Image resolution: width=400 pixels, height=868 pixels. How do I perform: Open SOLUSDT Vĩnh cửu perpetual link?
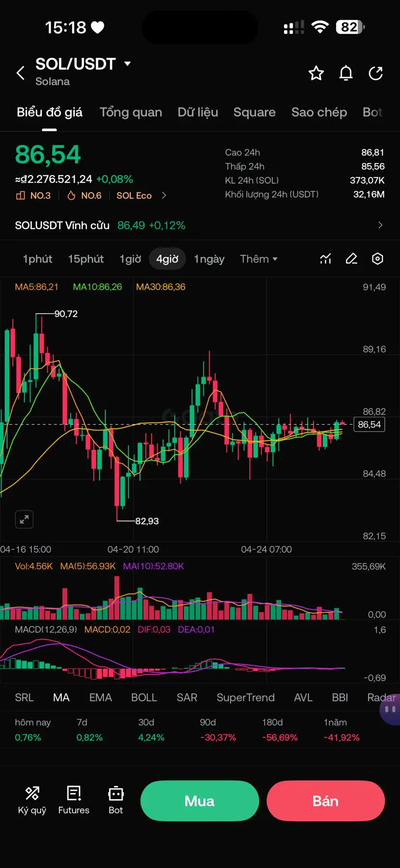pos(62,225)
